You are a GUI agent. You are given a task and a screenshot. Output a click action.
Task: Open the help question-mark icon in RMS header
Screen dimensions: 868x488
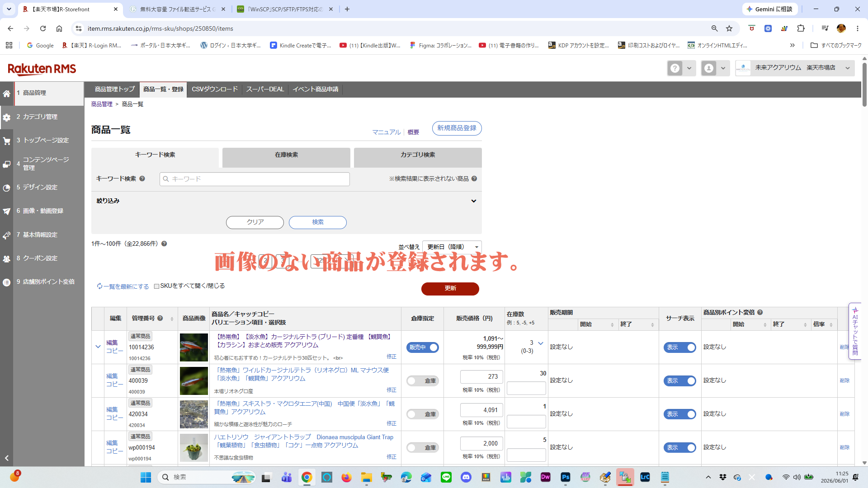[675, 68]
